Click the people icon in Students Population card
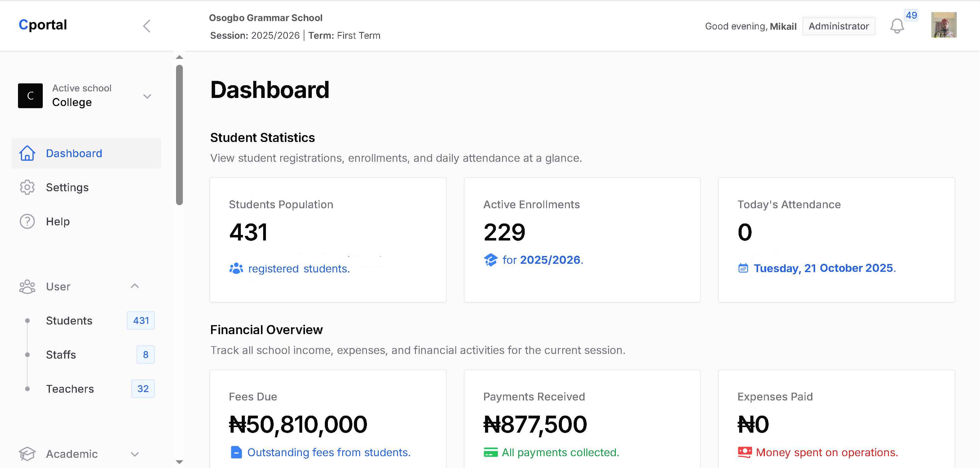This screenshot has height=468, width=980. pyautogui.click(x=236, y=268)
